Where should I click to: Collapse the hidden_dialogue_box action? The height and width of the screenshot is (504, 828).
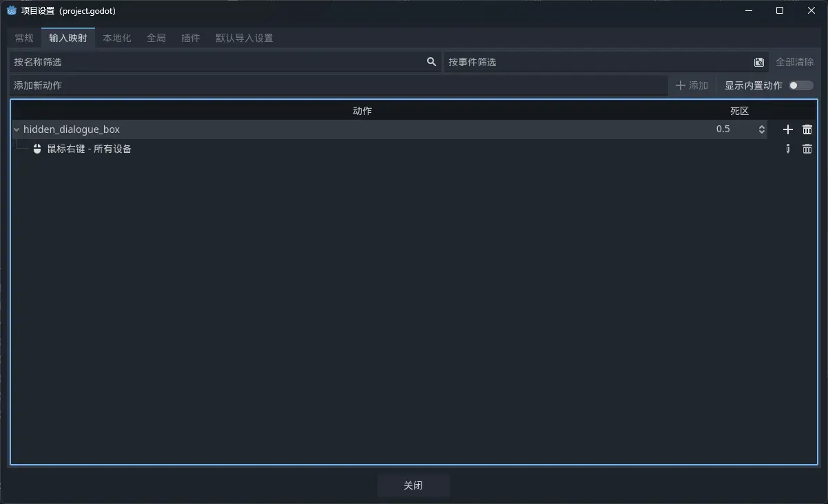17,129
